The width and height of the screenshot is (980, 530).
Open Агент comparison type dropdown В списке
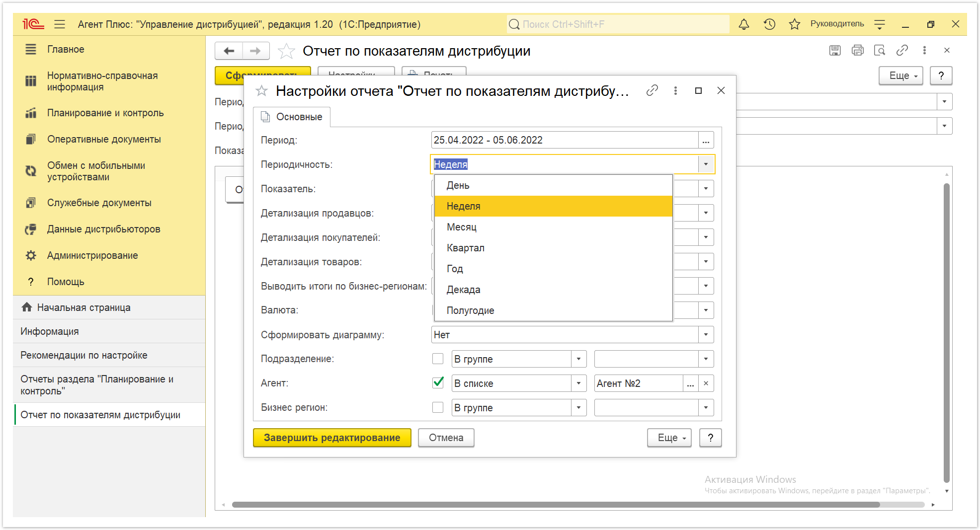click(x=578, y=383)
